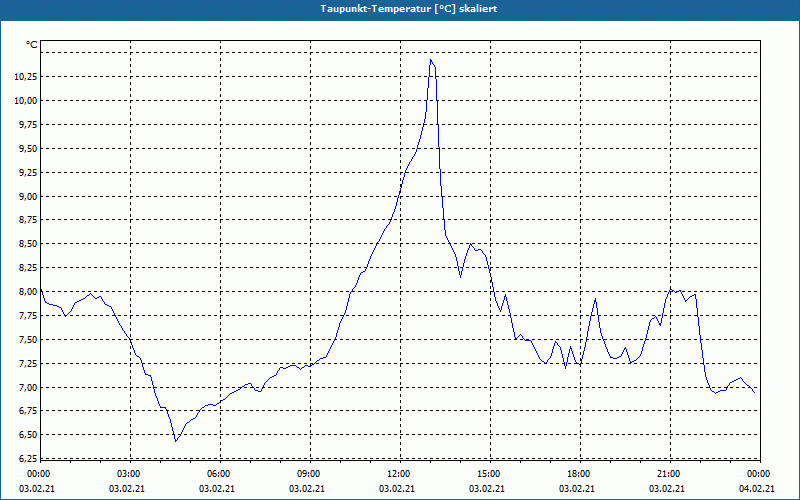This screenshot has width=800, height=500.
Task: Click the 9,75 y-axis label
Action: (29, 124)
